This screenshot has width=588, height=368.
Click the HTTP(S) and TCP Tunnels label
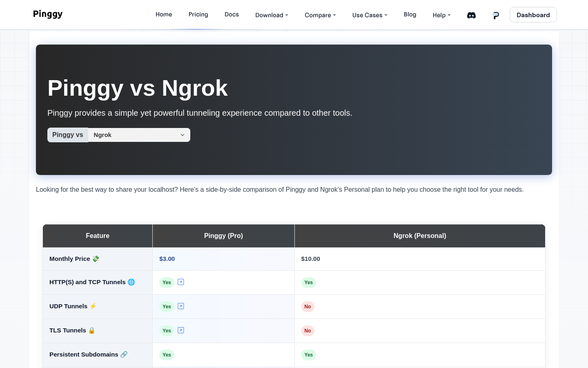[92, 282]
